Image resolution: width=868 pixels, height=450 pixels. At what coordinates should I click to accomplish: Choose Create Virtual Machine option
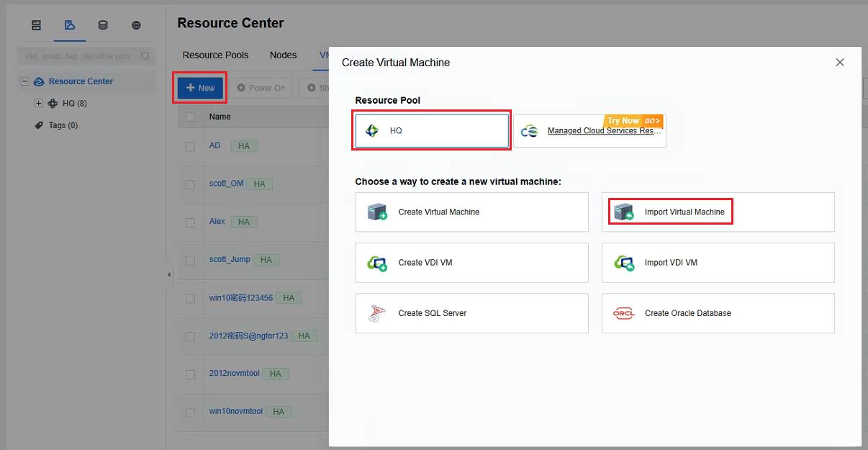point(472,212)
